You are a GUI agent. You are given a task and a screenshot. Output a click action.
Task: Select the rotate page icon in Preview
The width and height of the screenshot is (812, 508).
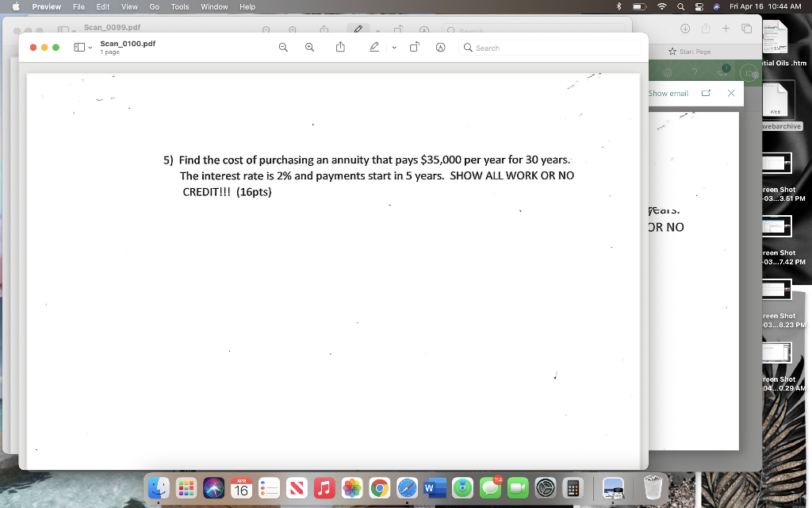[x=414, y=48]
